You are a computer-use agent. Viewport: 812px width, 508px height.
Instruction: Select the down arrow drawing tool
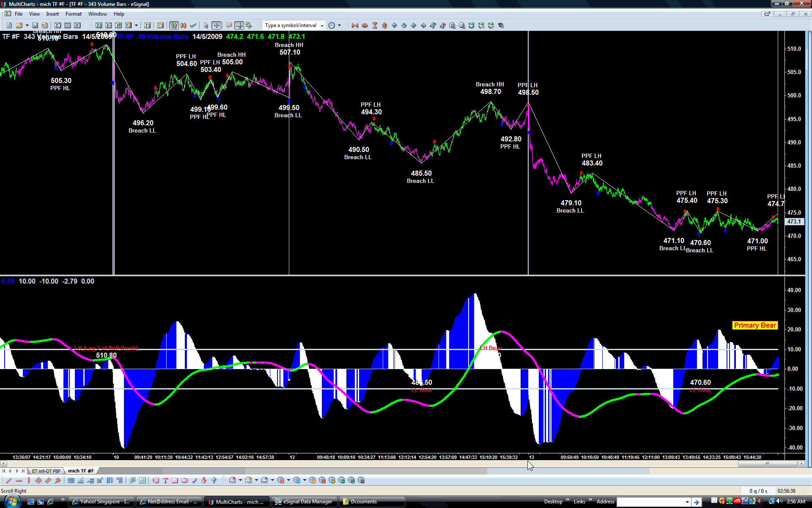coord(204,480)
